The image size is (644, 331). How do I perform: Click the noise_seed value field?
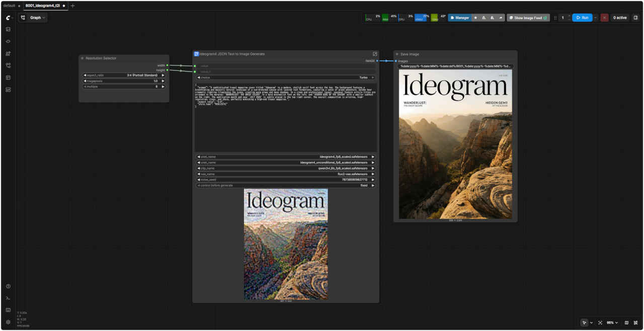click(286, 180)
